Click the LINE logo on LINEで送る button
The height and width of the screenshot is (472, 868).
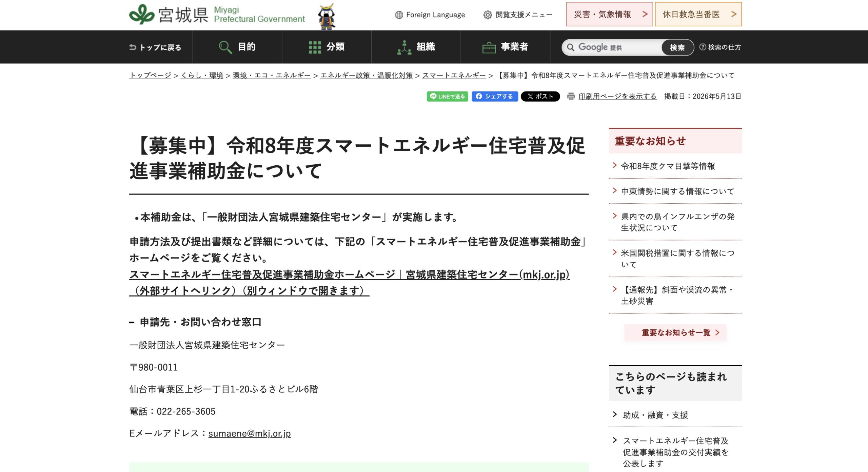[433, 96]
